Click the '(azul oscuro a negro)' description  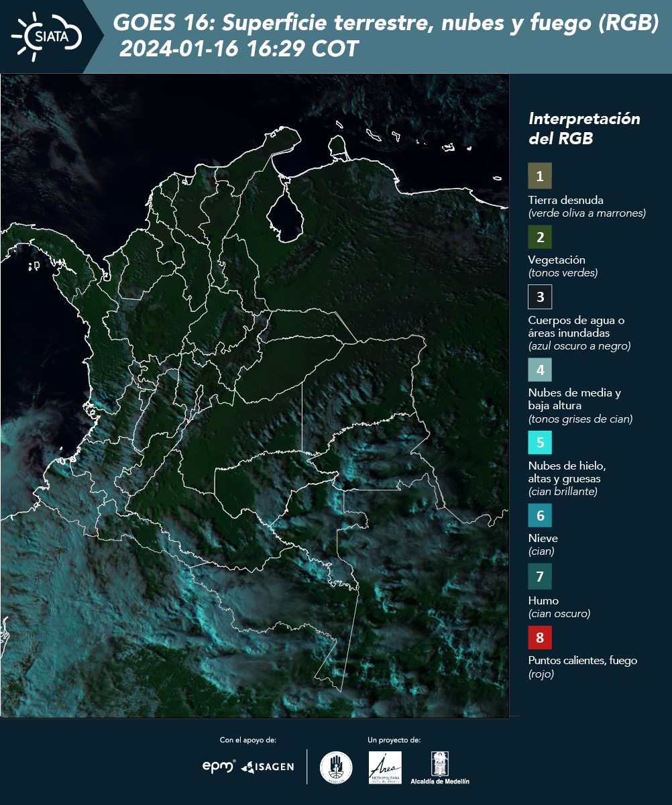click(x=579, y=346)
